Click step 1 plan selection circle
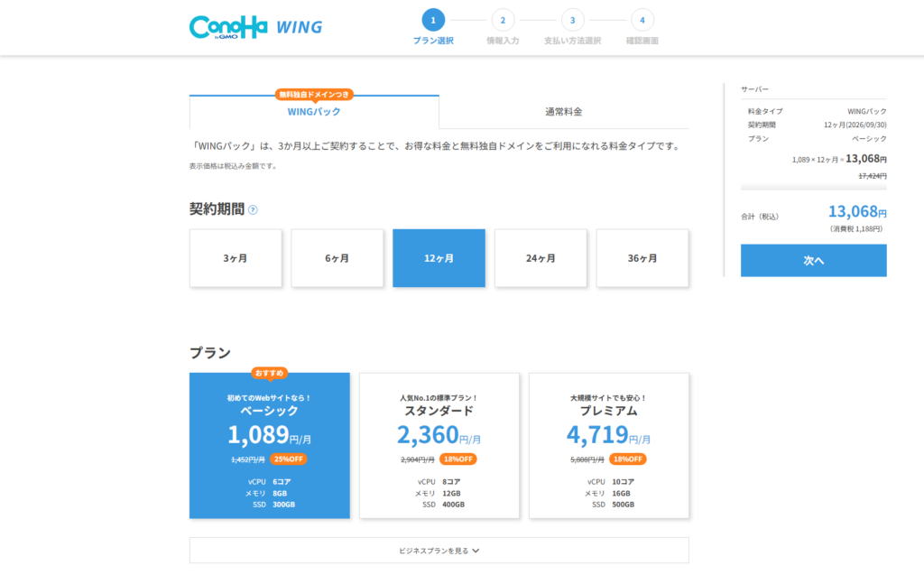Screen dimensions: 924x575 tap(433, 20)
